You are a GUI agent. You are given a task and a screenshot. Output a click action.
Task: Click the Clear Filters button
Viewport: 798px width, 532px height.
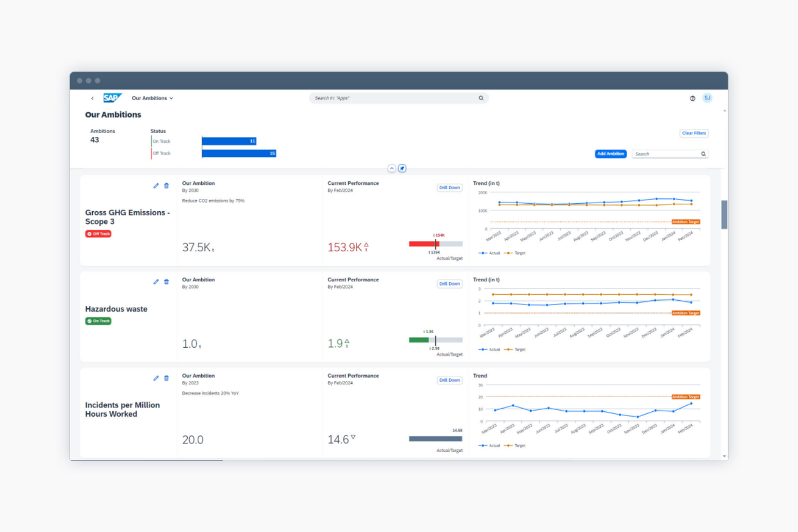pyautogui.click(x=694, y=133)
